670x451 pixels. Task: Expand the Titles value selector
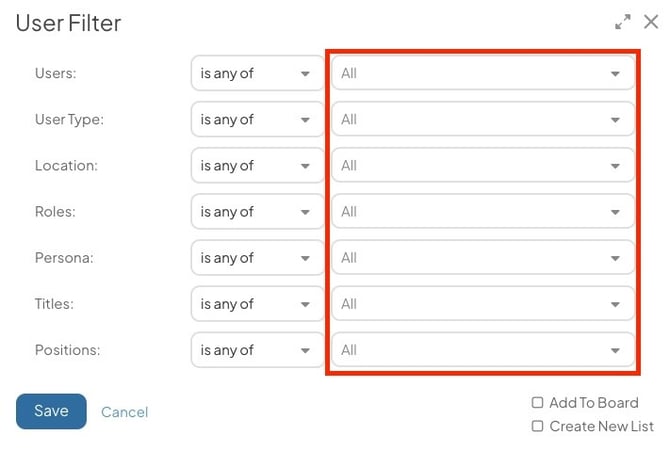click(x=483, y=304)
